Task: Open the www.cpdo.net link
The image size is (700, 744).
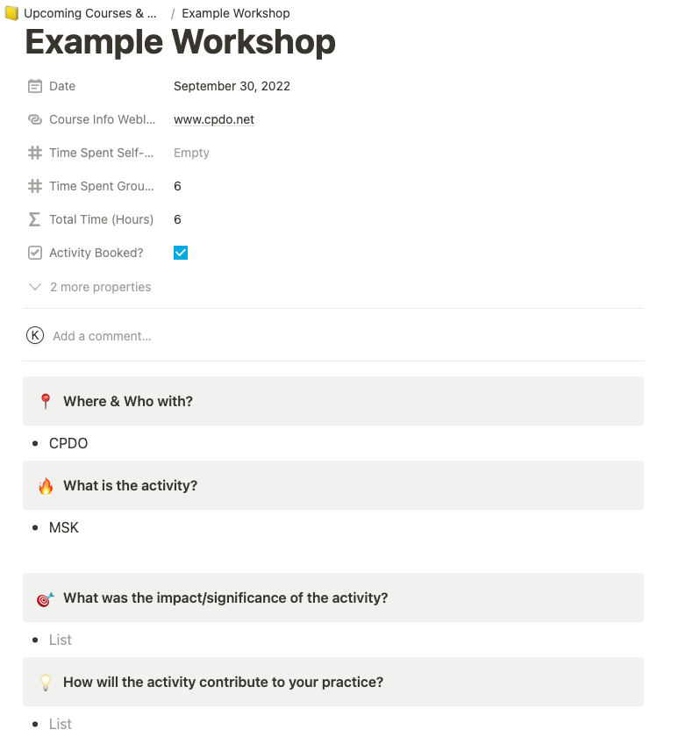Action: pyautogui.click(x=214, y=119)
